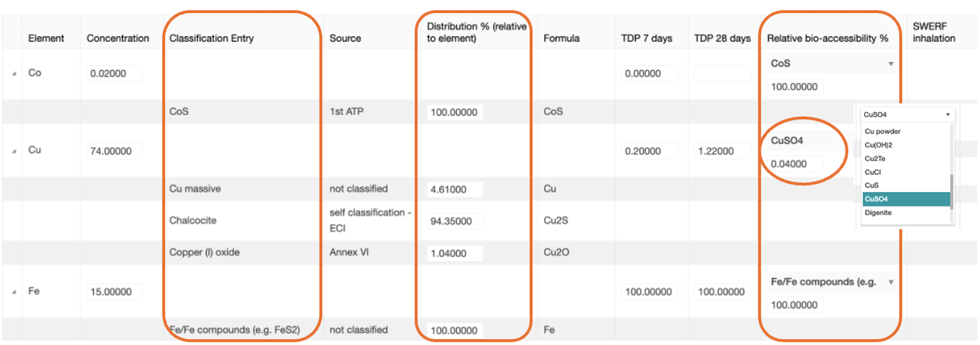This screenshot has height=345, width=980.
Task: Choose Cu(OH)2 in the dropdown list
Action: [879, 145]
